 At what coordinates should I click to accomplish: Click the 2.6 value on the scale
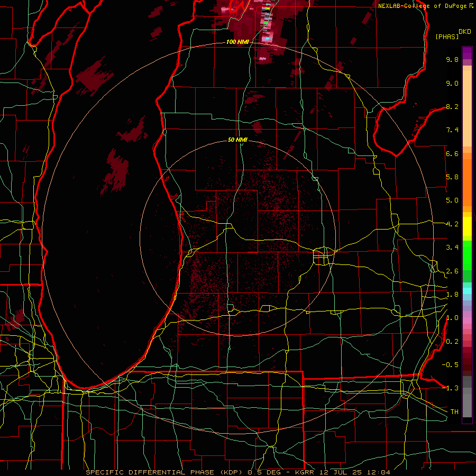pos(452,271)
